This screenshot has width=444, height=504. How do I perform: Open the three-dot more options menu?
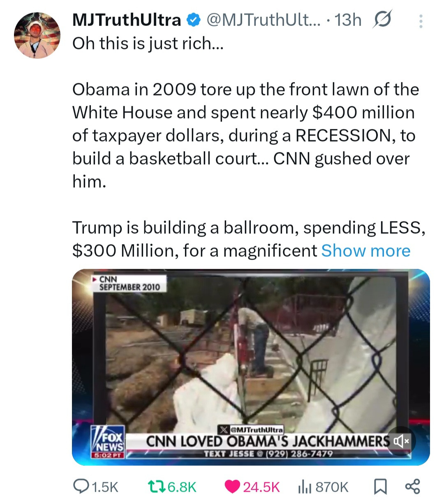coord(420,21)
